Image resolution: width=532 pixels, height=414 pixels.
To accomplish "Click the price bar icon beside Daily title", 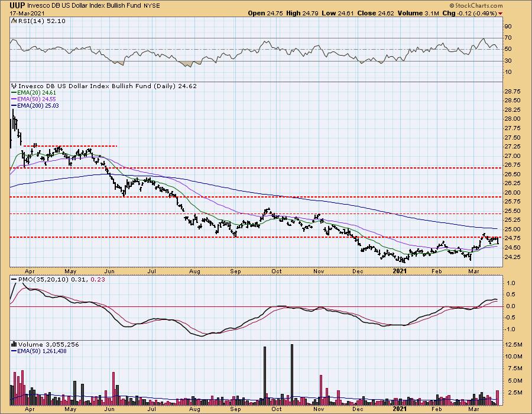I will click(14, 86).
